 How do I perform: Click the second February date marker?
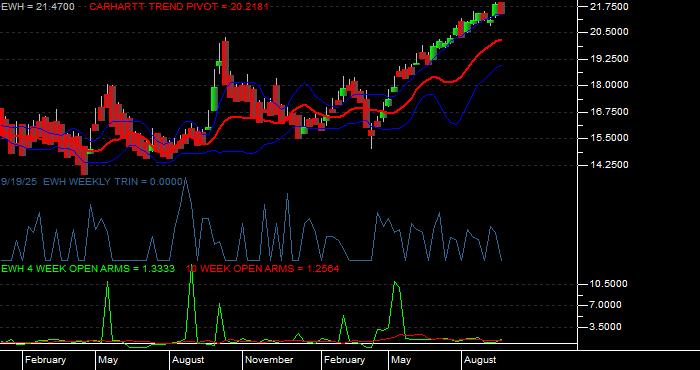(344, 360)
